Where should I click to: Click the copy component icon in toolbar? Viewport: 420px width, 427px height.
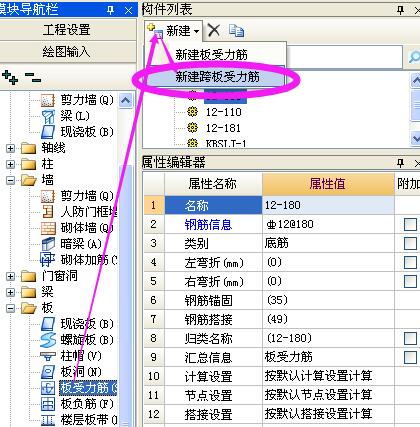point(236,31)
